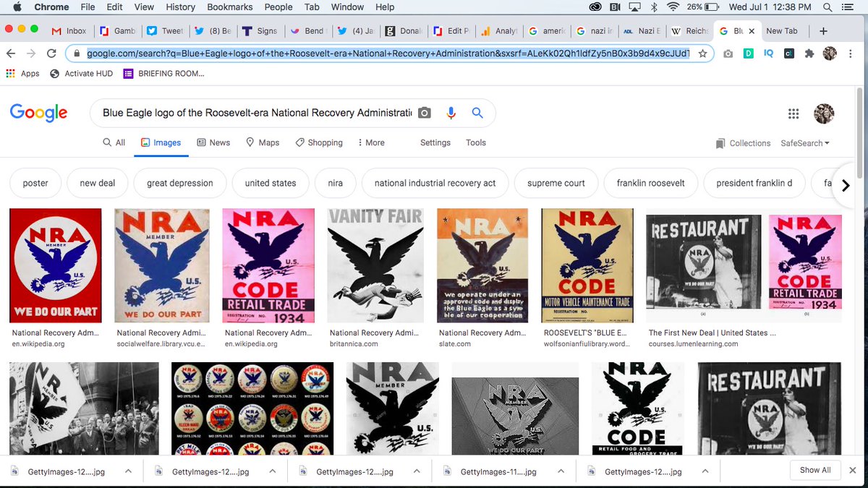Open the Chrome Extensions puzzle icon
The width and height of the screenshot is (868, 488).
[810, 53]
